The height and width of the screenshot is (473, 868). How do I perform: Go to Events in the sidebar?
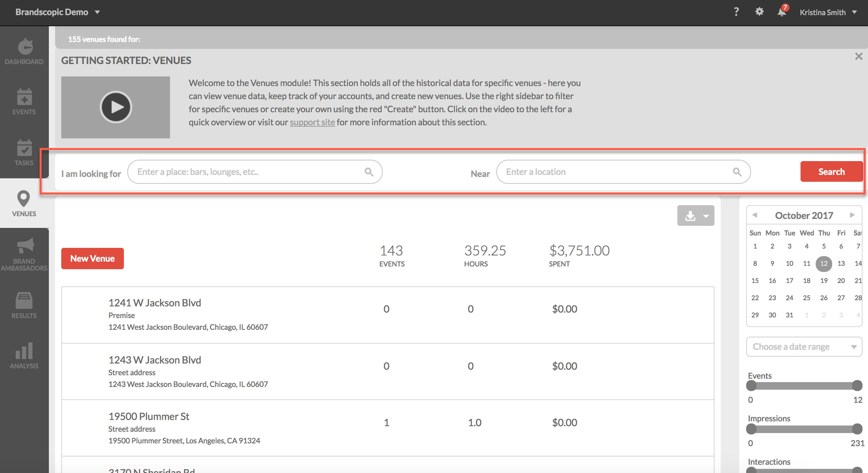[24, 102]
